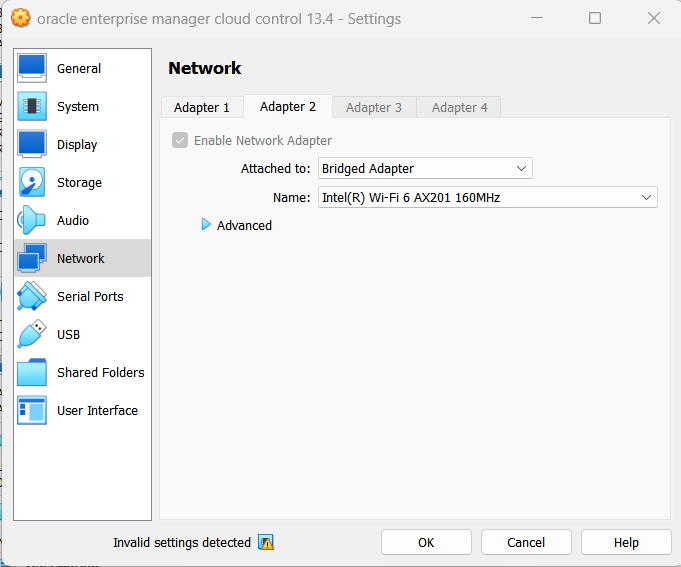Close the Settings dialog window
Screen dimensions: 681x567
pyautogui.click(x=654, y=18)
